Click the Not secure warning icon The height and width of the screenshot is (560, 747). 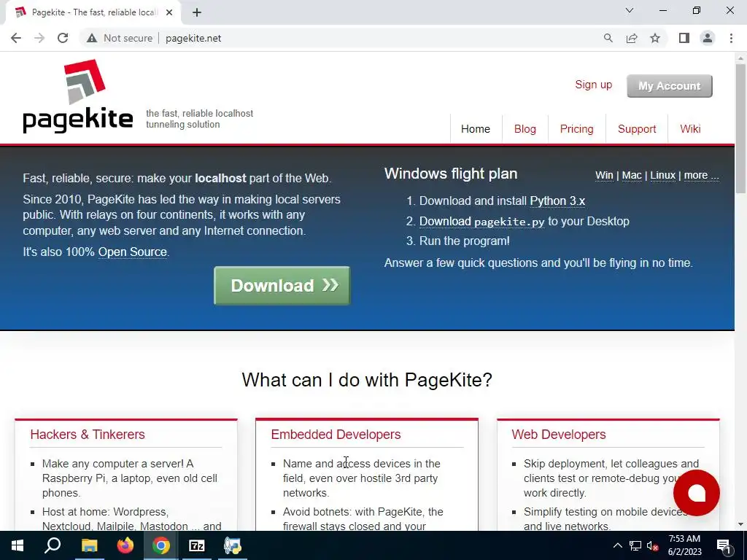tap(91, 38)
